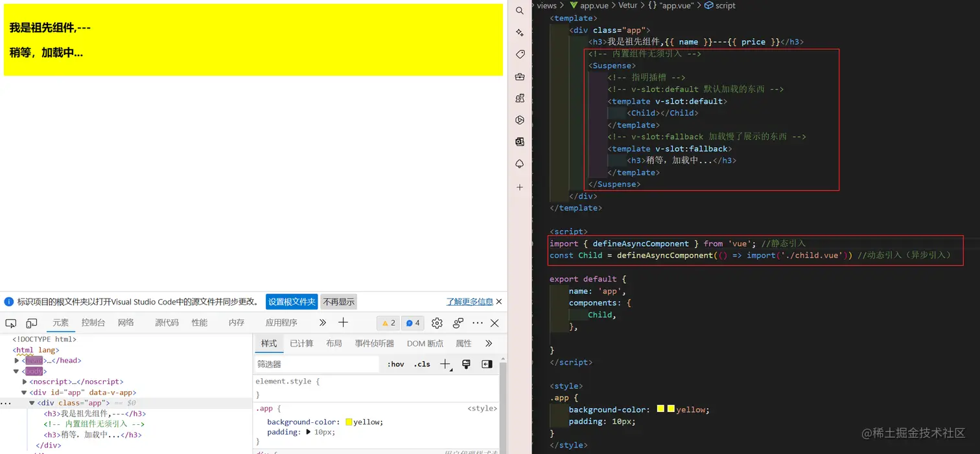Viewport: 980px width, 454px height.
Task: Select the 属性 sub-tab
Action: click(x=463, y=343)
